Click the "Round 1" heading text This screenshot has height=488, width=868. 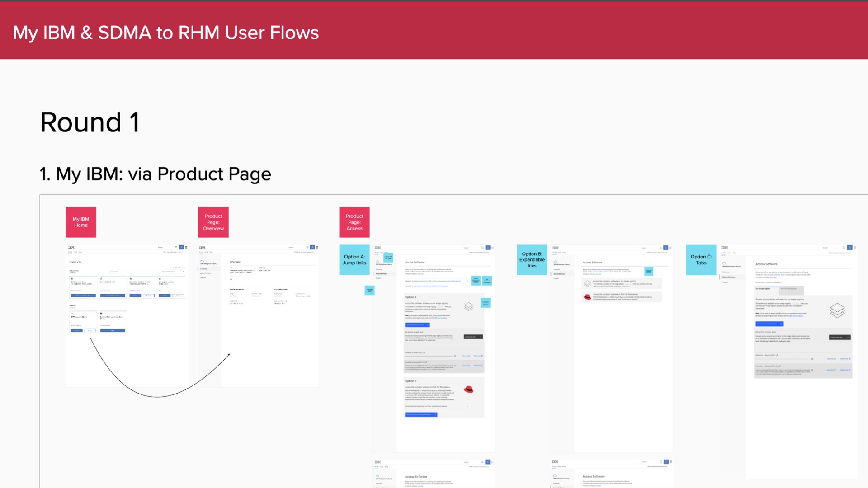point(90,122)
